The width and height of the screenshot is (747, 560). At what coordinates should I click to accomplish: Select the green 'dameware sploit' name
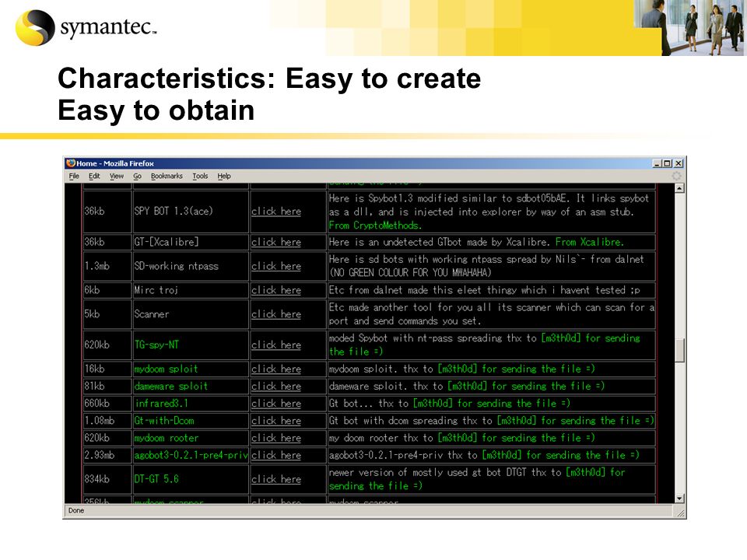[171, 387]
